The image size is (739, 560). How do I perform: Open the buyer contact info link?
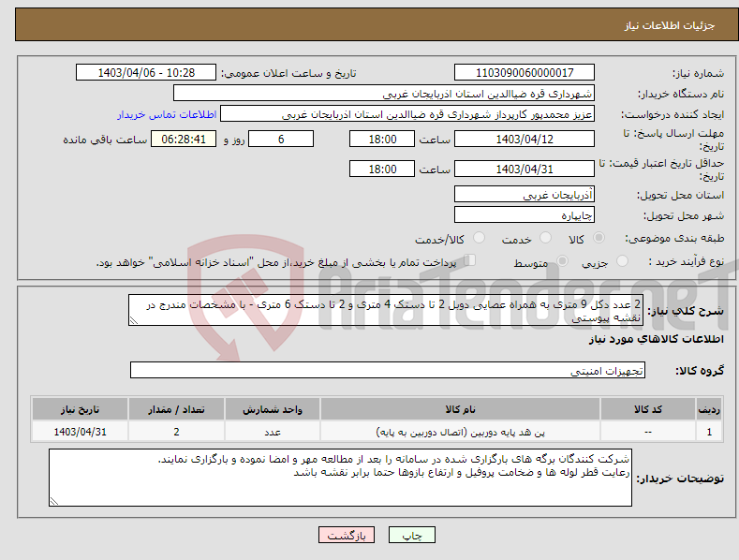pos(167,114)
